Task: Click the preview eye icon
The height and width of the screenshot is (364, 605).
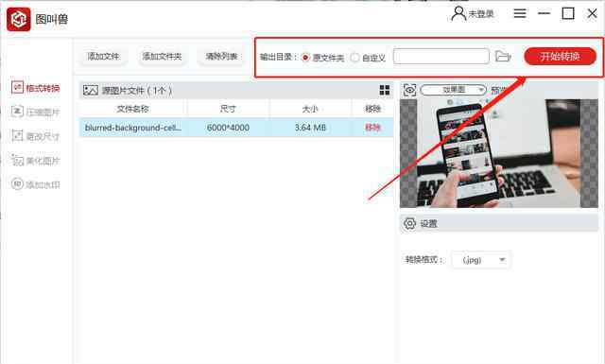Action: (x=409, y=90)
